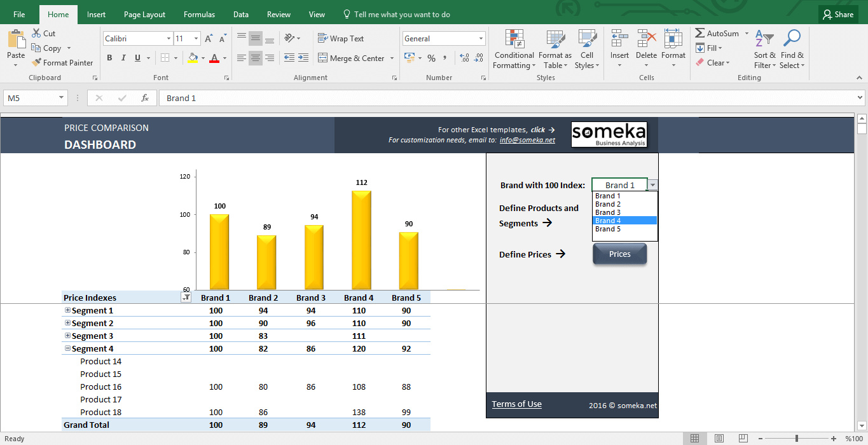Click the Increase Font Size icon

coord(209,39)
